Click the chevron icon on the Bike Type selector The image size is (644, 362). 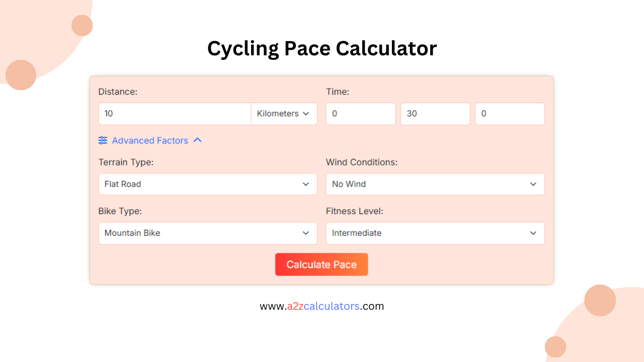tap(306, 233)
